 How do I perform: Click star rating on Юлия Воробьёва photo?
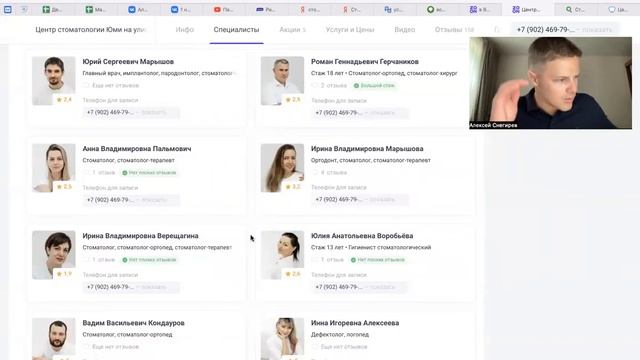(293, 274)
